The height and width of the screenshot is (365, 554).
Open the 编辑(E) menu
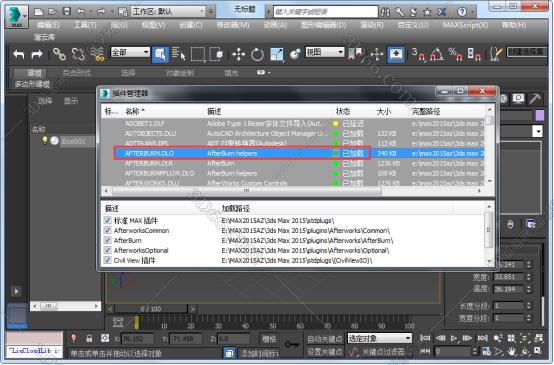(x=48, y=25)
